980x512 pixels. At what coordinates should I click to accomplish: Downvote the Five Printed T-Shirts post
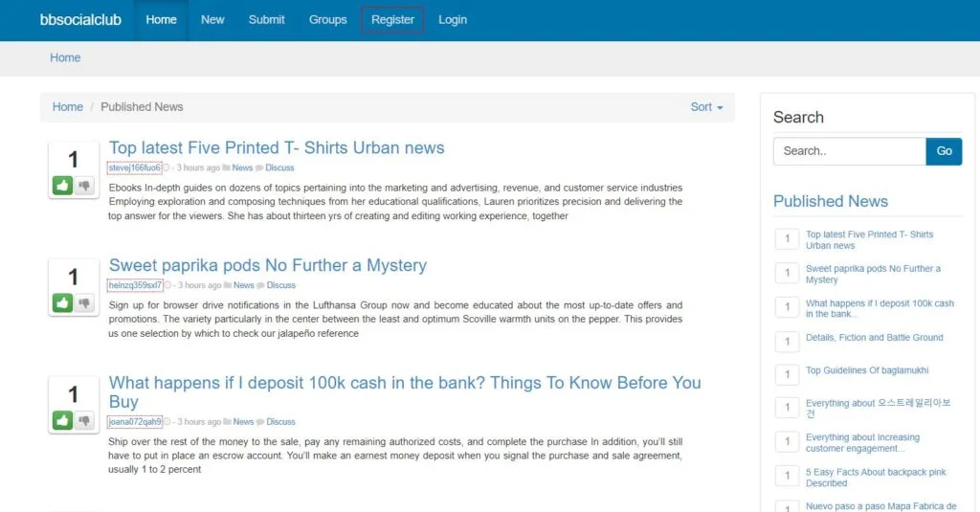coord(84,186)
